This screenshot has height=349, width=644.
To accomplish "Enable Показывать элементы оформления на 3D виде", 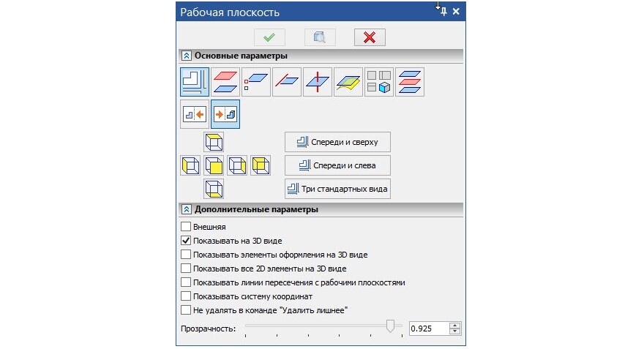I will (186, 255).
